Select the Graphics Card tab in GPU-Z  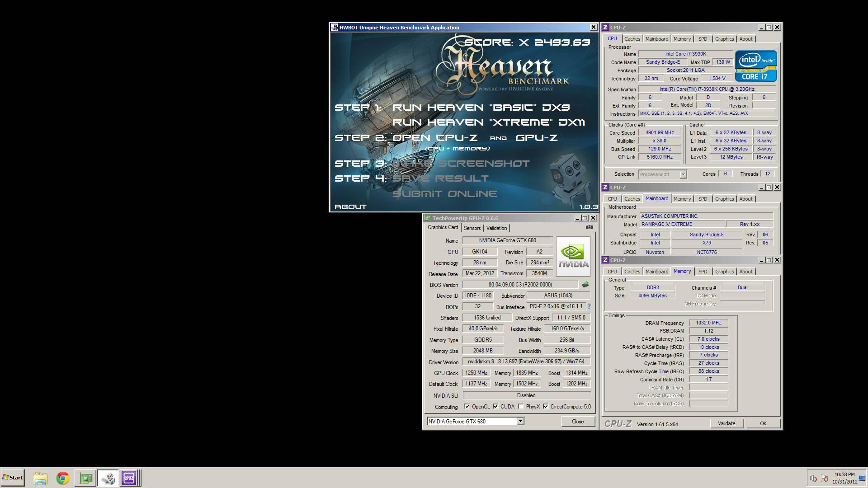click(x=443, y=228)
